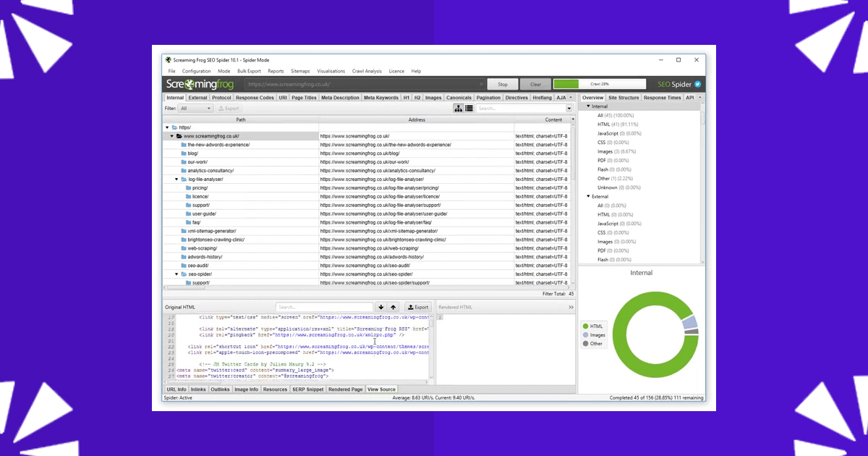Image resolution: width=868 pixels, height=456 pixels.
Task: Click Export button in Original HTML pane
Action: (418, 307)
